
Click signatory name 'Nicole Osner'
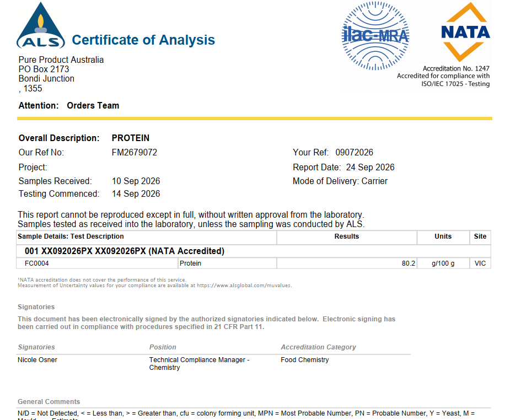[37, 360]
